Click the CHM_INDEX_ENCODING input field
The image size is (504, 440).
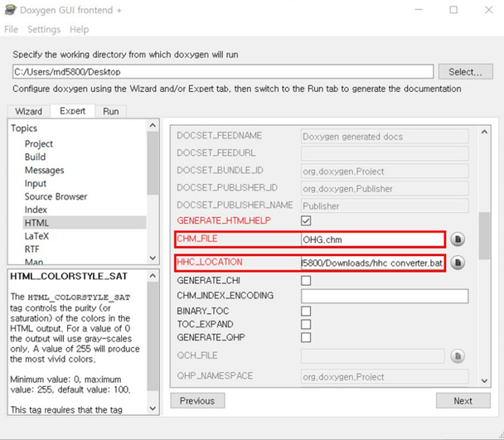(385, 296)
